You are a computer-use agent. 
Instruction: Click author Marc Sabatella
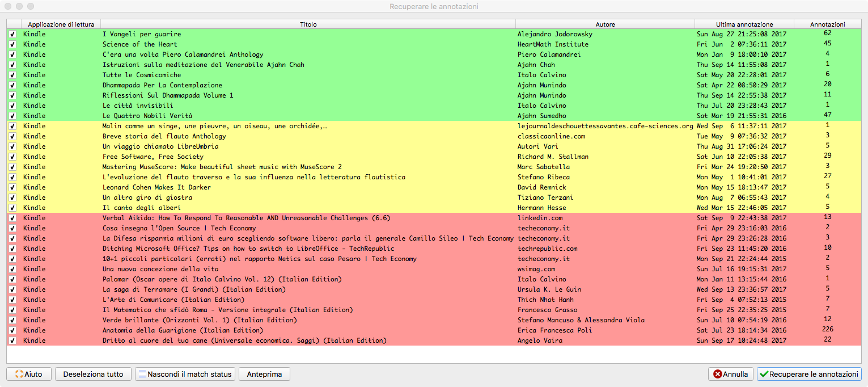[544, 167]
